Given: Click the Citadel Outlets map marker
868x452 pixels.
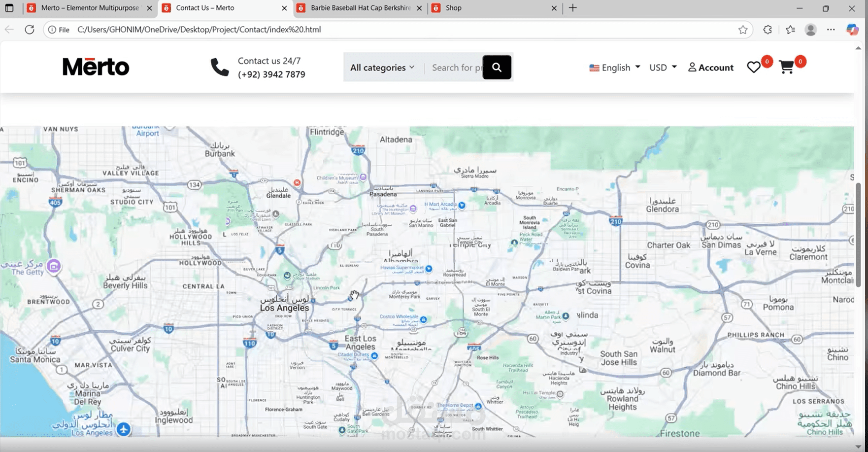Looking at the screenshot, I should click(x=374, y=356).
